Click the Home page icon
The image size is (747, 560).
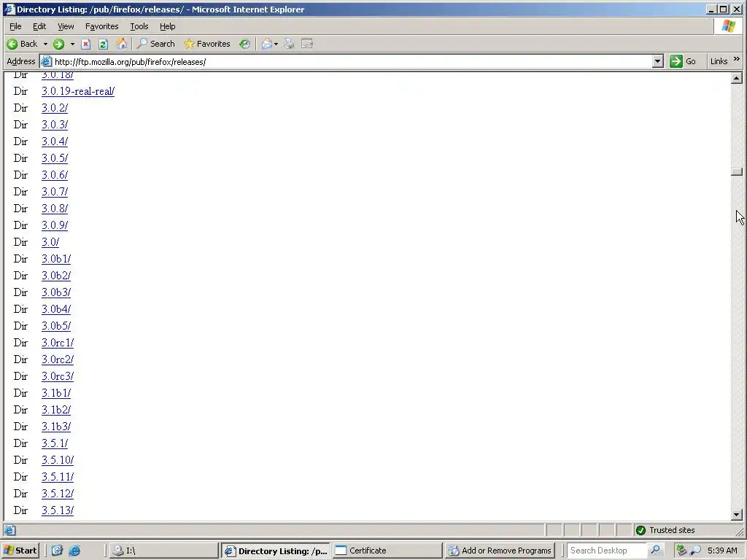click(x=122, y=44)
